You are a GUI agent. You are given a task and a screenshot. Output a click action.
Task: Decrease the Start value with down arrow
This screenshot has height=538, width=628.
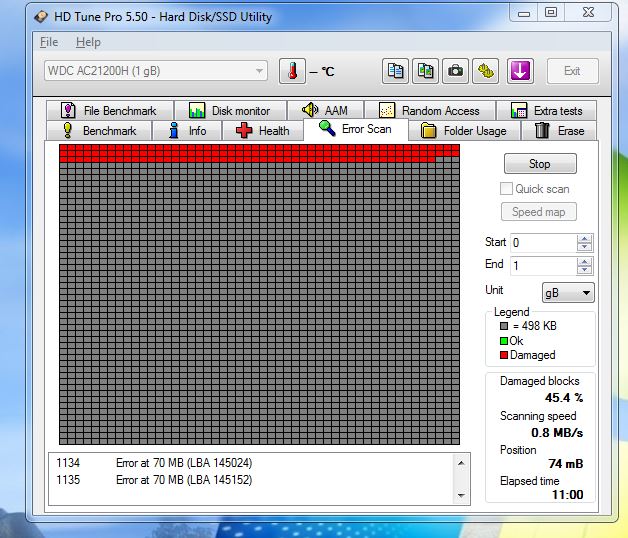pyautogui.click(x=584, y=247)
